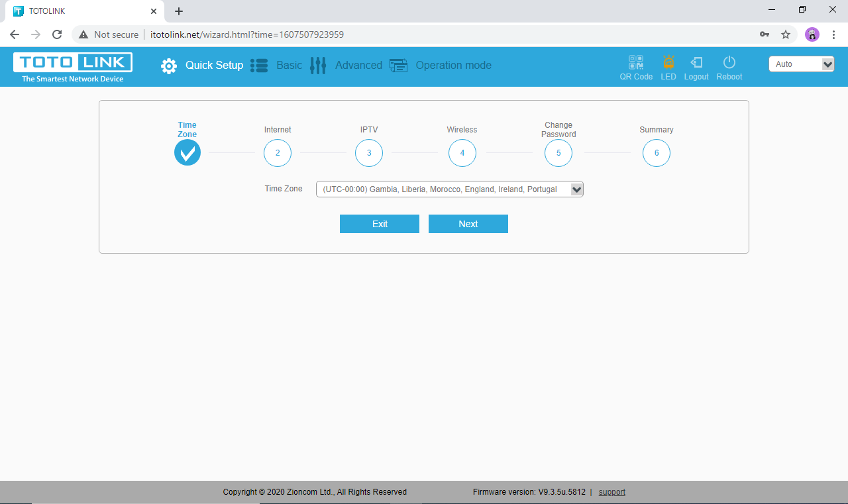The width and height of the screenshot is (848, 504).
Task: Close the TOTOLINK tab
Action: (x=154, y=11)
